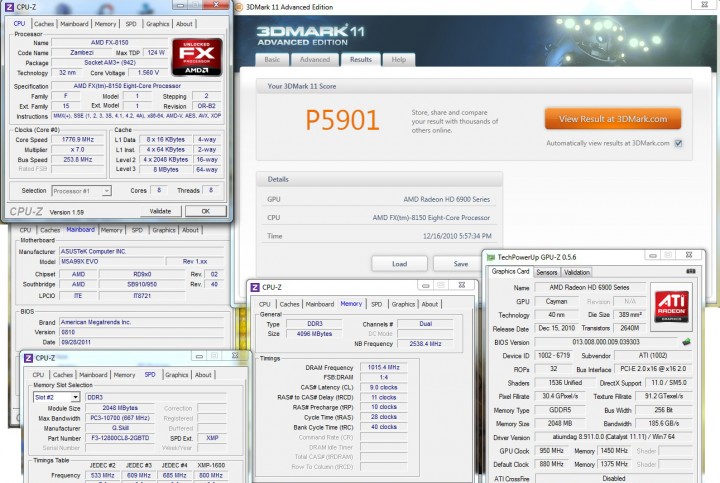
Task: Select the Help tab in 3DMark 11
Action: click(x=398, y=60)
